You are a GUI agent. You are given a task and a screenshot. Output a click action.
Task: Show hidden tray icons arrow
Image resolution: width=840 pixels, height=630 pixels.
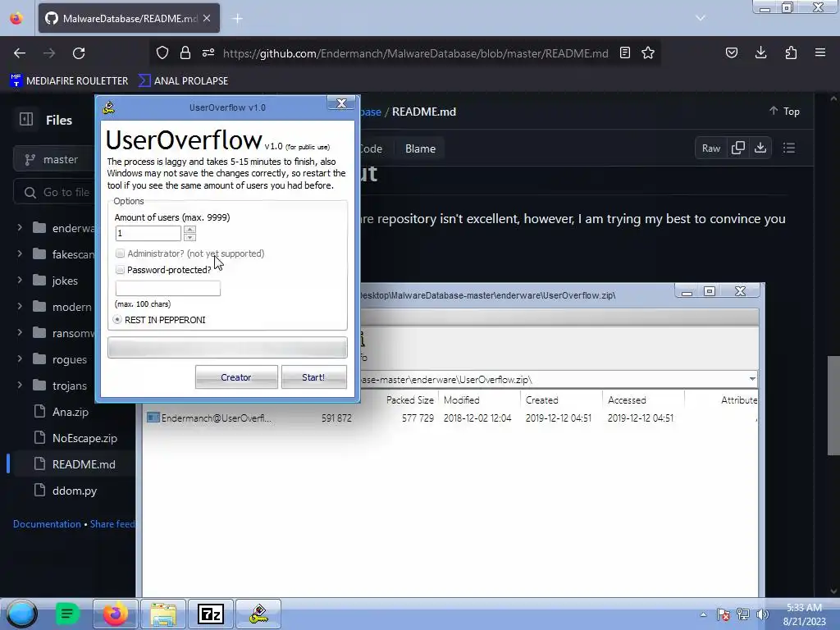click(x=703, y=614)
